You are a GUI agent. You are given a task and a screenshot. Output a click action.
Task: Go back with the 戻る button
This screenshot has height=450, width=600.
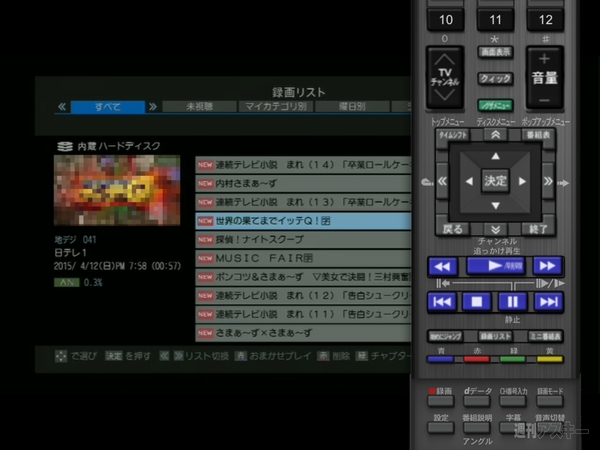point(453,229)
